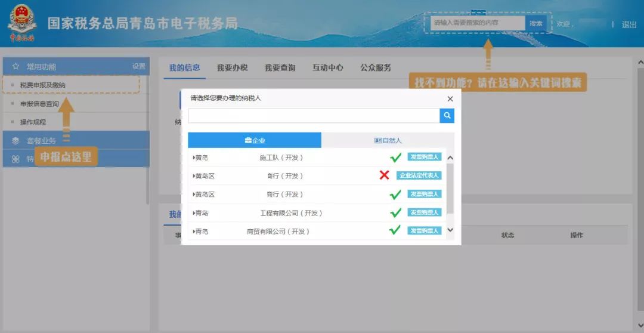Image resolution: width=644 pixels, height=333 pixels.
Task: Click the tax bureau emblem logo
Action: [x=22, y=23]
